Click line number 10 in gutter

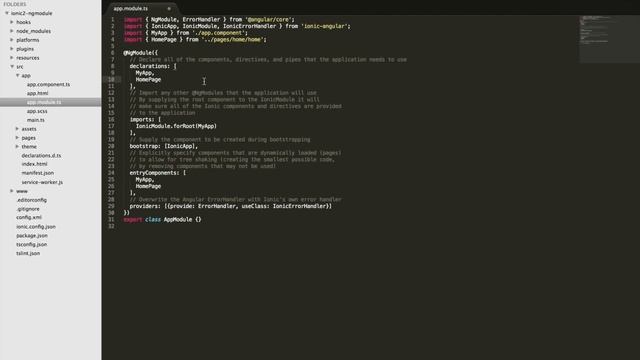click(111, 80)
